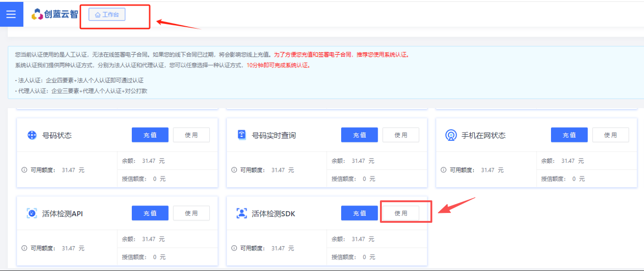This screenshot has height=271, width=644.
Task: Switch to the 工作台 tab
Action: coord(107,15)
